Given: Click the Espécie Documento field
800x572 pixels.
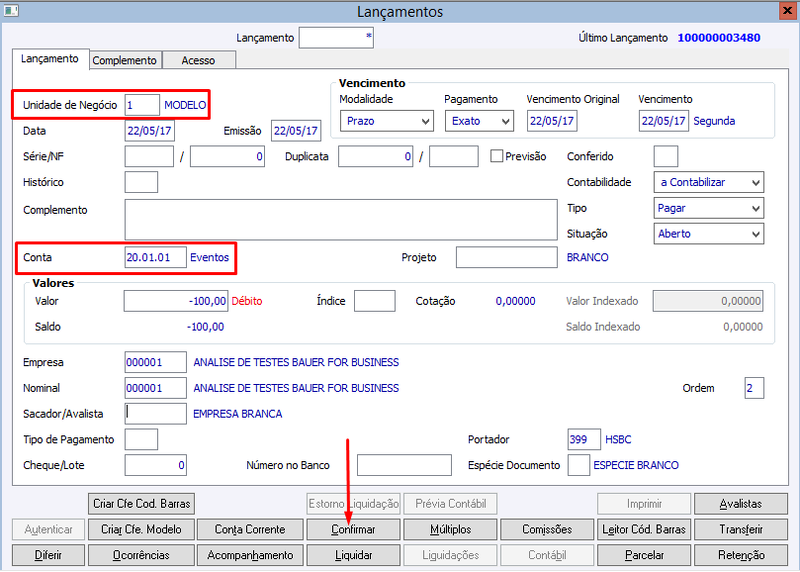Looking at the screenshot, I should click(x=579, y=465).
